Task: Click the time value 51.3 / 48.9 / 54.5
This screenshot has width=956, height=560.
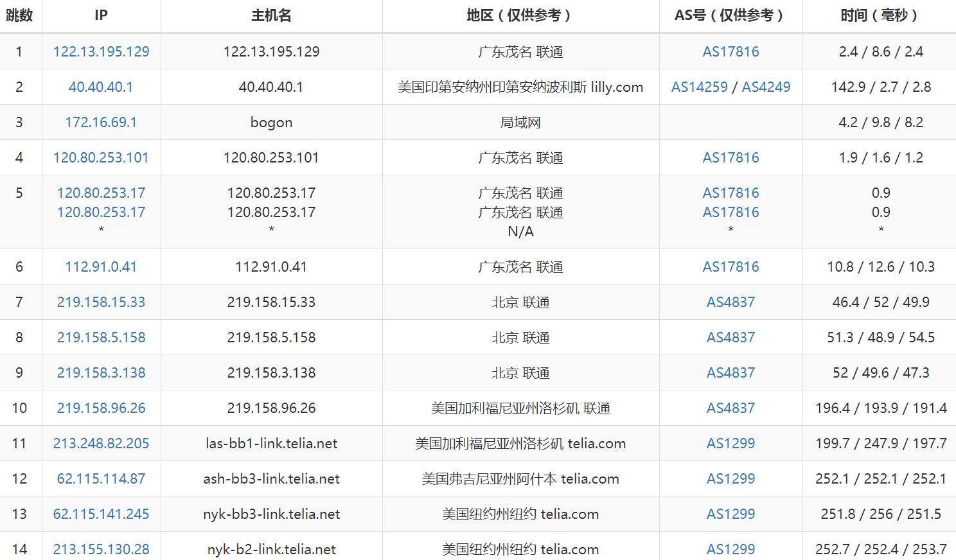Action: click(x=881, y=337)
